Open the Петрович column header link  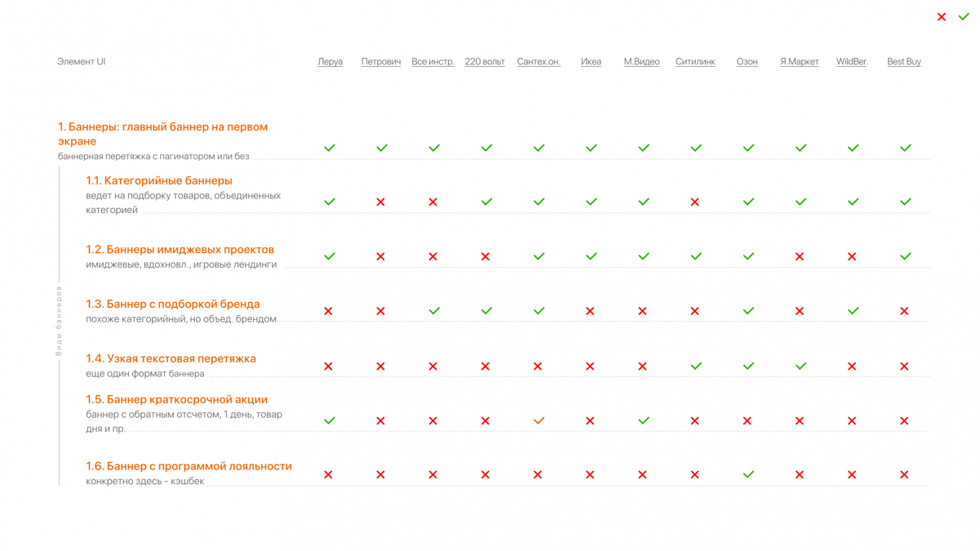tap(381, 62)
